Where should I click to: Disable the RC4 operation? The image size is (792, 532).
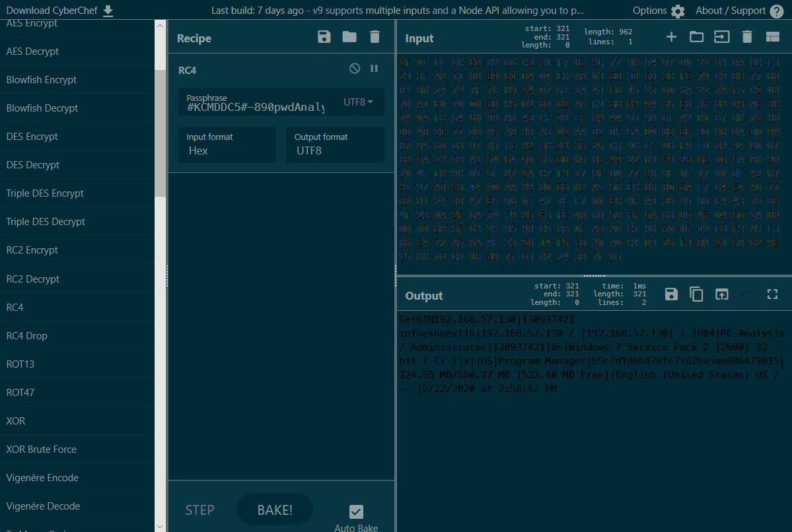(354, 68)
